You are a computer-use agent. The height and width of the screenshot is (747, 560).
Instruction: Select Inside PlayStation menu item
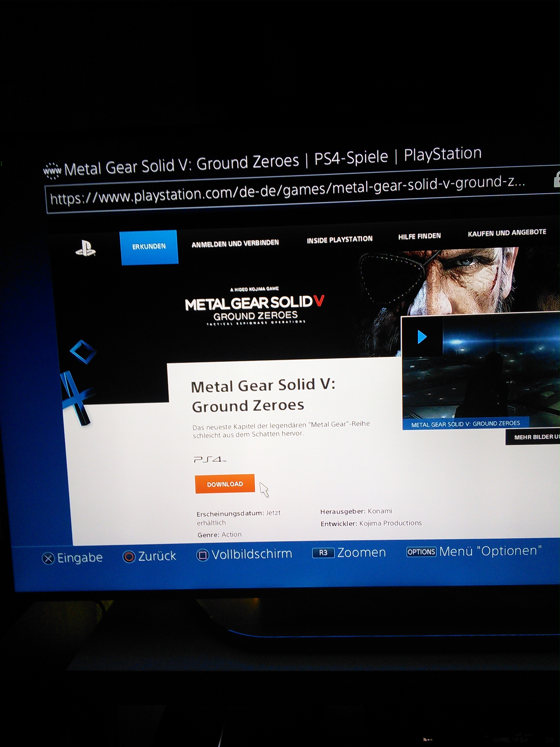[x=339, y=239]
